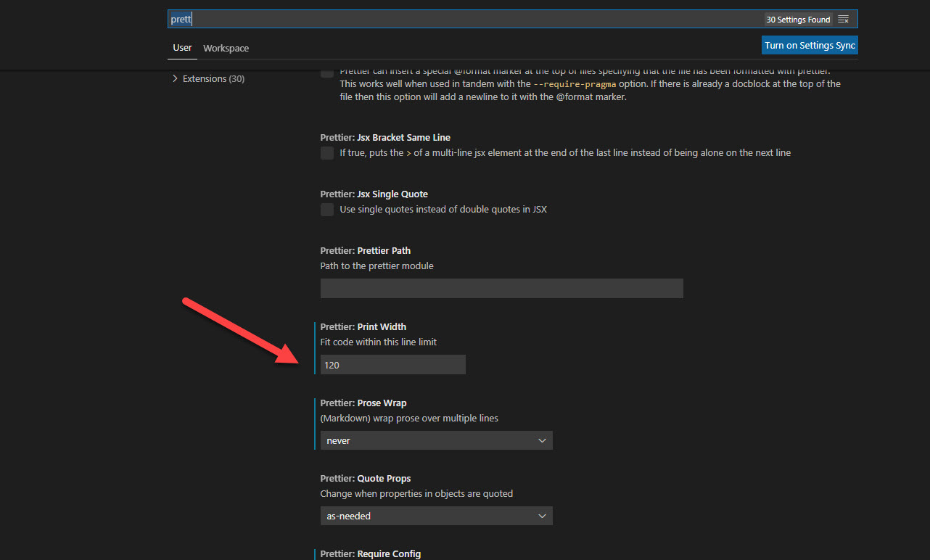The image size is (930, 560).
Task: Enable Jsx Single Quote checkbox
Action: [327, 210]
